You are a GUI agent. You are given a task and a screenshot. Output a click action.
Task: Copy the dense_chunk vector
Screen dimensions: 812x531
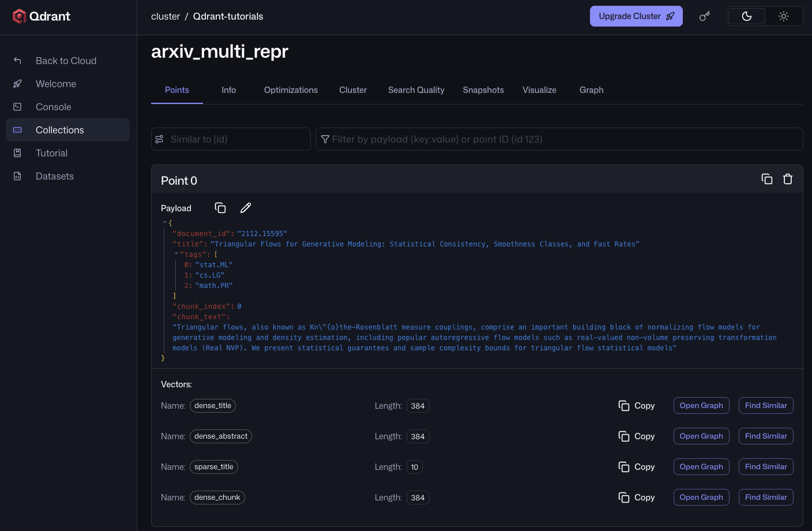pos(637,498)
